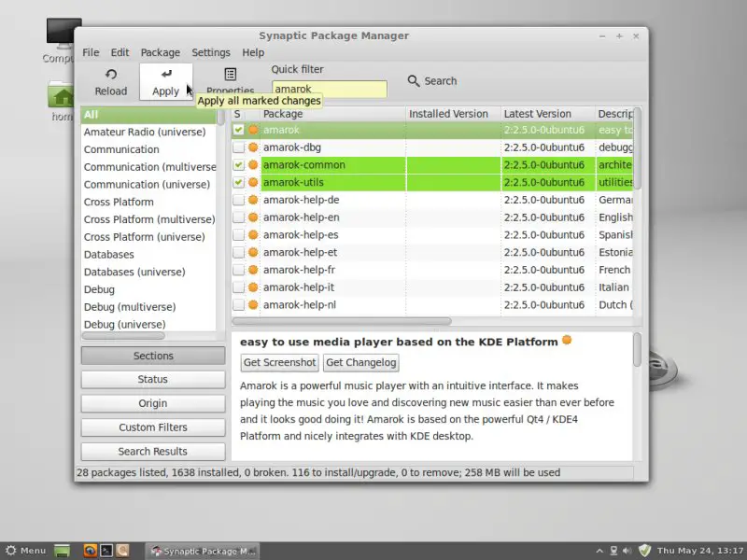Open the Mint Menu on the taskbar
The width and height of the screenshot is (747, 560).
(26, 551)
